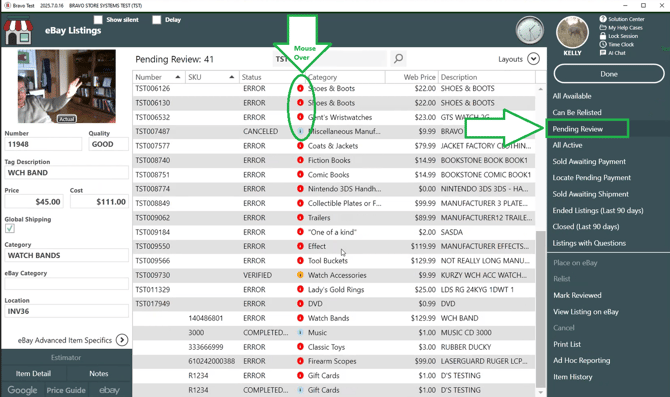Open the analog Time Clock icon
Image resolution: width=670 pixels, height=397 pixels.
[529, 30]
